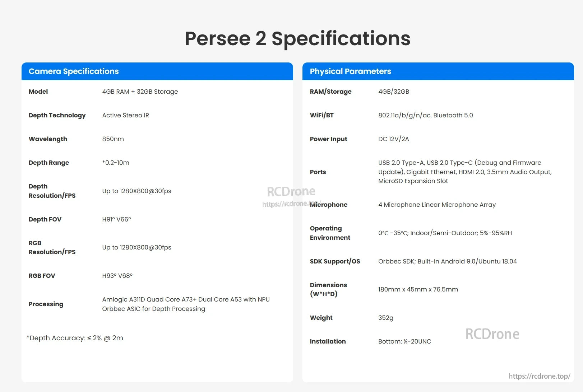Select the Depth FOV value H91° V66°
Image resolution: width=583 pixels, height=392 pixels.
point(116,219)
